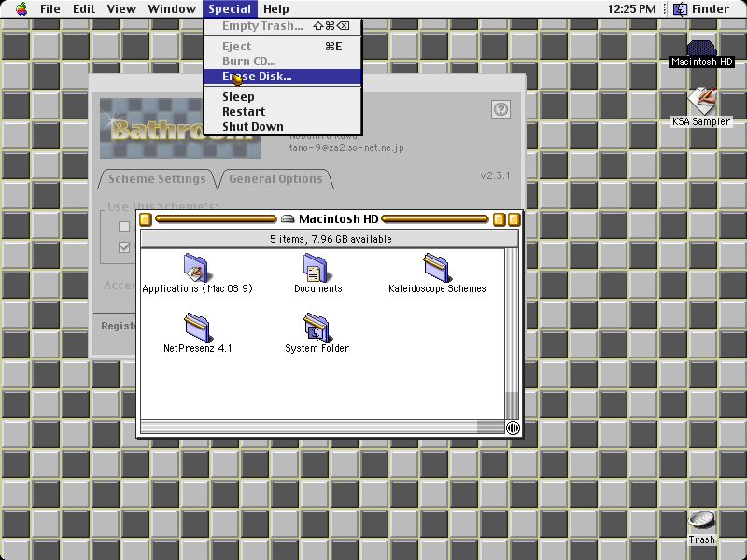Image resolution: width=747 pixels, height=560 pixels.
Task: Open the View menu
Action: (121, 8)
